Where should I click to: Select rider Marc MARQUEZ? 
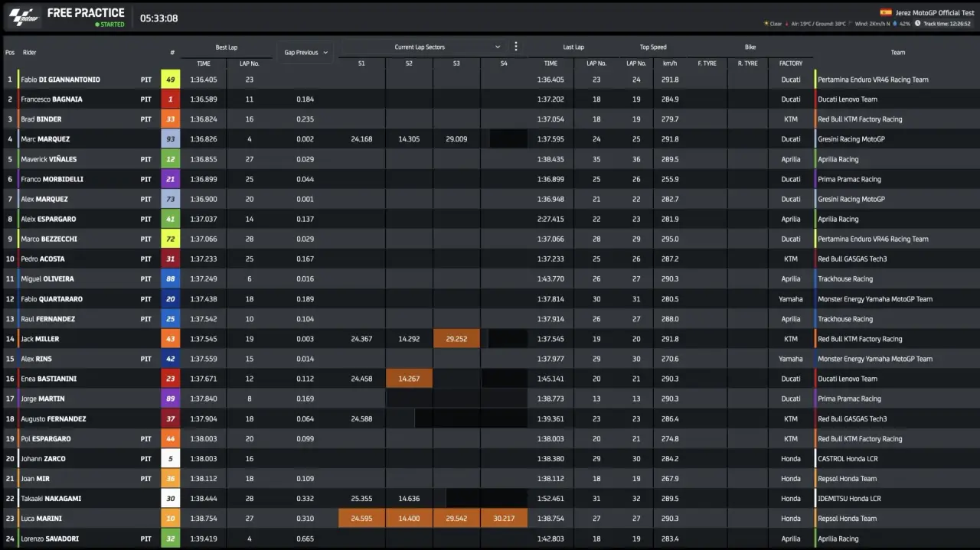tap(45, 139)
